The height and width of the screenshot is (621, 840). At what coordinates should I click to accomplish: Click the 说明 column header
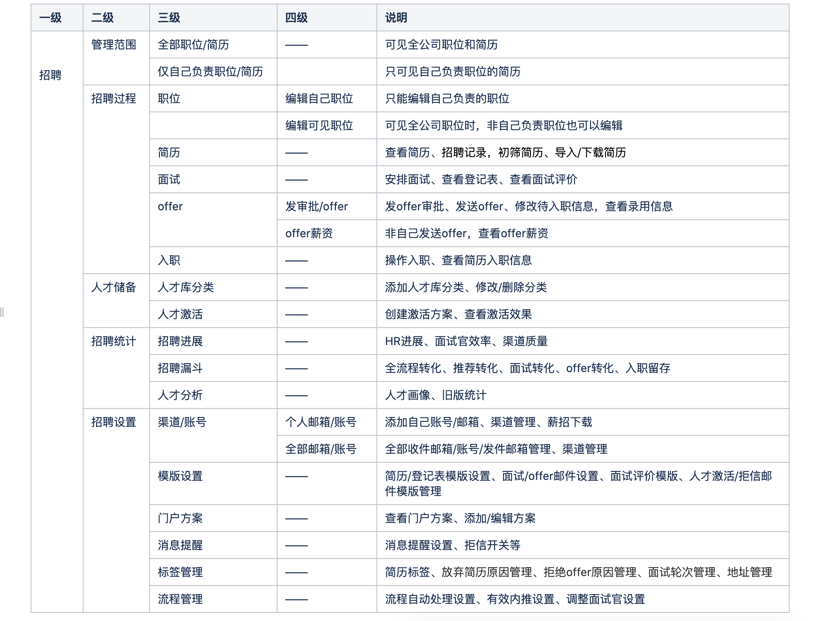click(583, 18)
